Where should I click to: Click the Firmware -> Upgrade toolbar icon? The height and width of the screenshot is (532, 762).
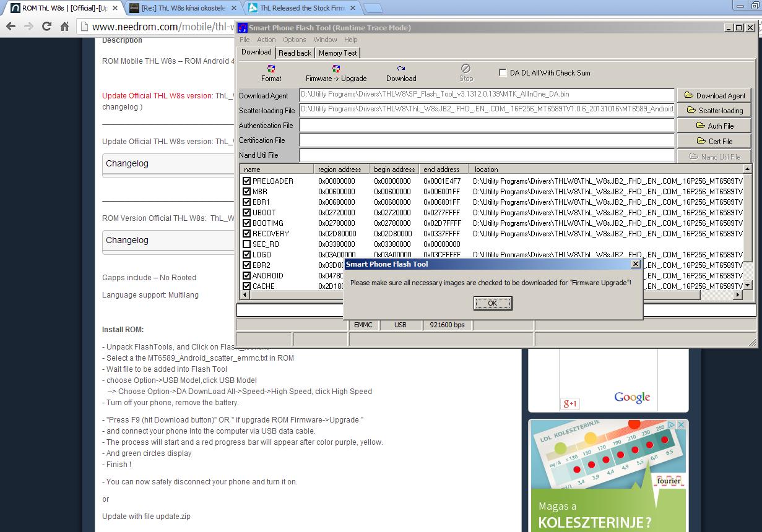(336, 74)
